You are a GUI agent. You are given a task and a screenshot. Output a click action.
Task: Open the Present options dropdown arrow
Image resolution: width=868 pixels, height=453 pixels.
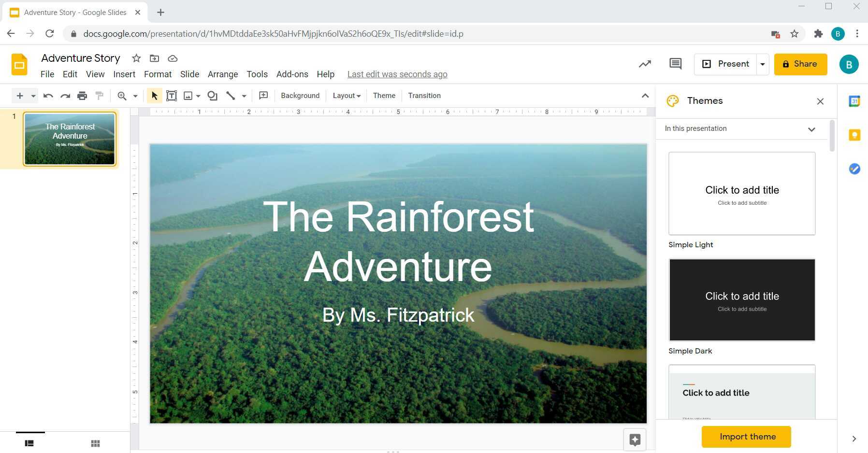click(x=762, y=64)
